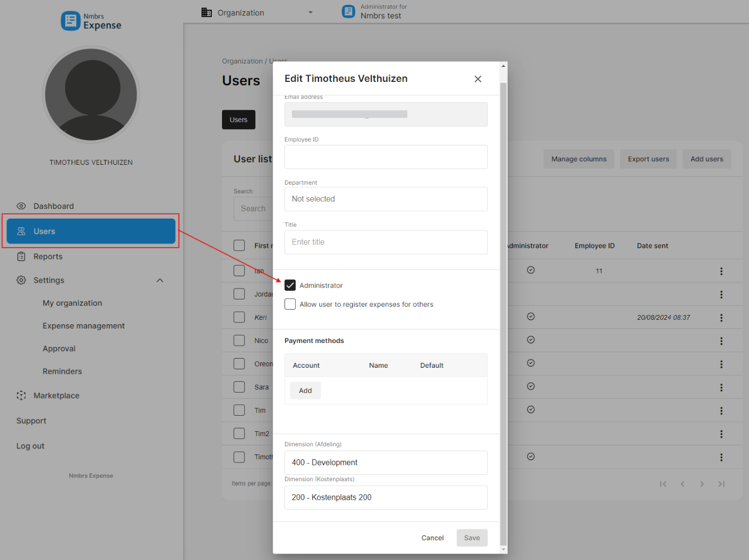Collapse the Settings section chevron
Image resolution: width=749 pixels, height=560 pixels.
(x=160, y=281)
